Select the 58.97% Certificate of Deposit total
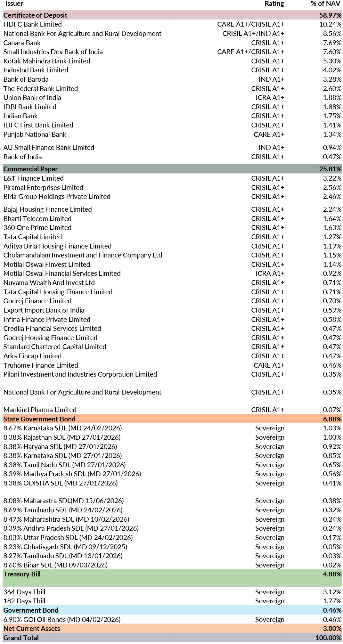Viewport: 343px width, 644px height. (x=330, y=15)
